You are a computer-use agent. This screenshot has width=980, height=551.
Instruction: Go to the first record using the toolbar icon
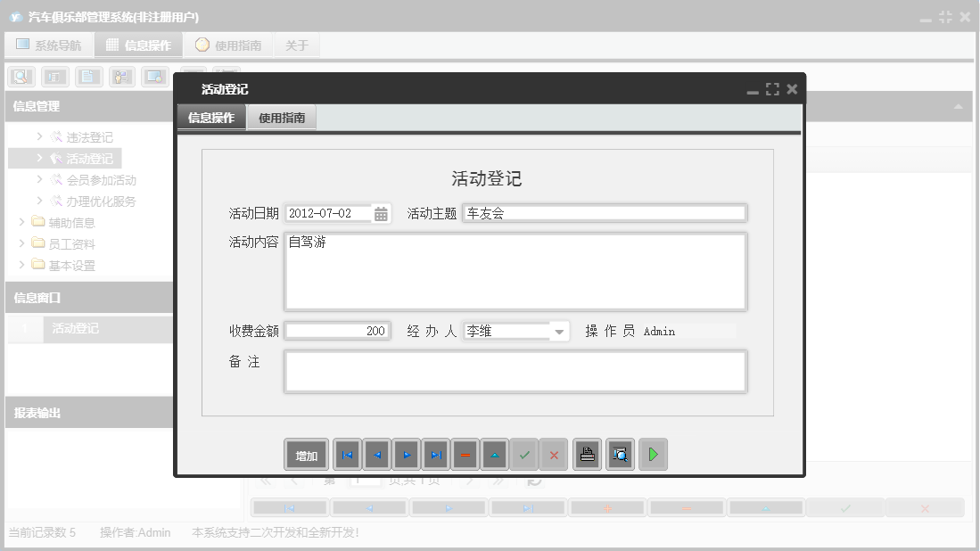click(x=347, y=454)
